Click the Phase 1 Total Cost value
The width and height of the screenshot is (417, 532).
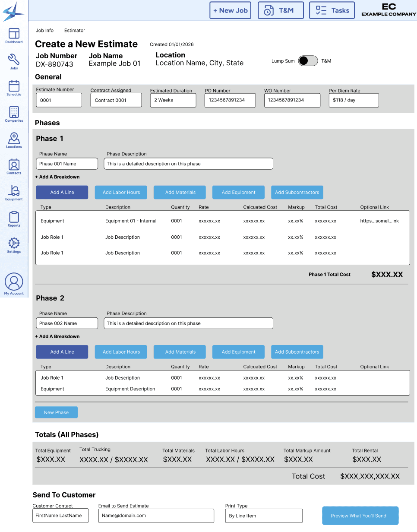click(x=387, y=274)
